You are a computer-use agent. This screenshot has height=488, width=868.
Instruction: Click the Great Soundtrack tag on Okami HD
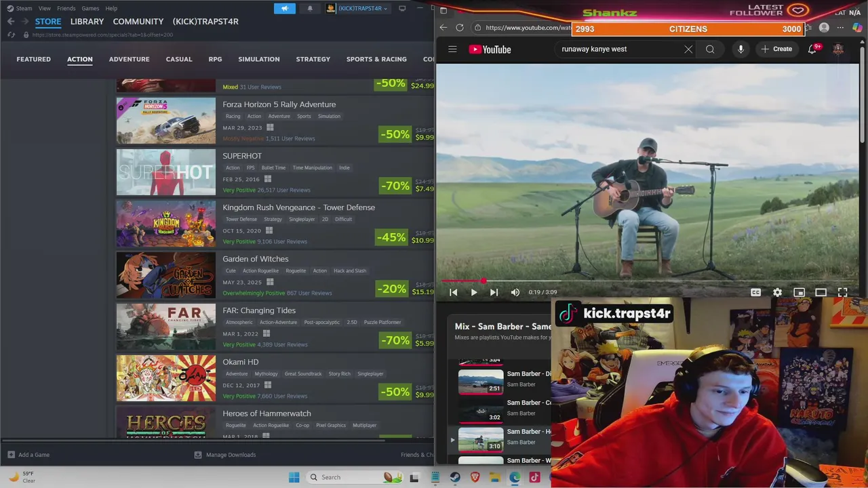pyautogui.click(x=303, y=373)
